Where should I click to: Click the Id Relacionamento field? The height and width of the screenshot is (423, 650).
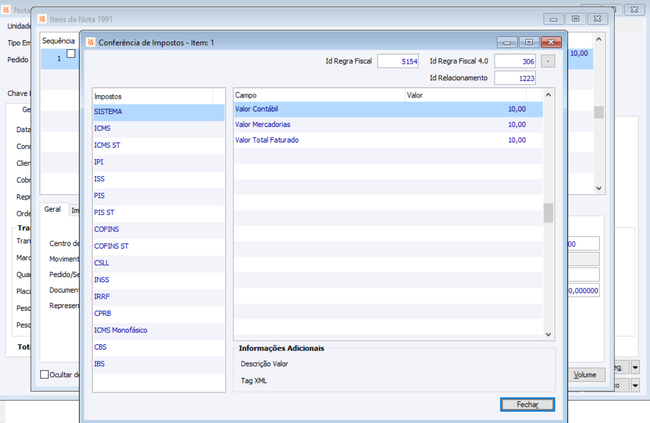click(x=515, y=78)
